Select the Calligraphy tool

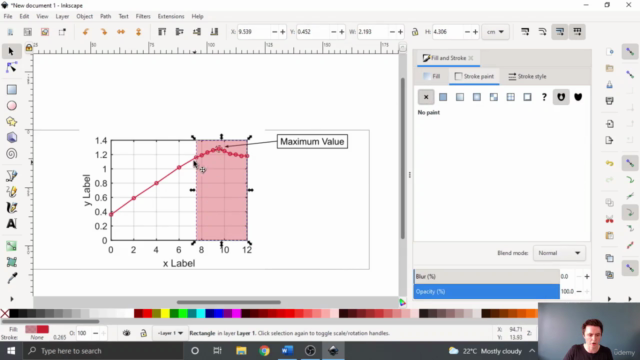[x=11, y=208]
